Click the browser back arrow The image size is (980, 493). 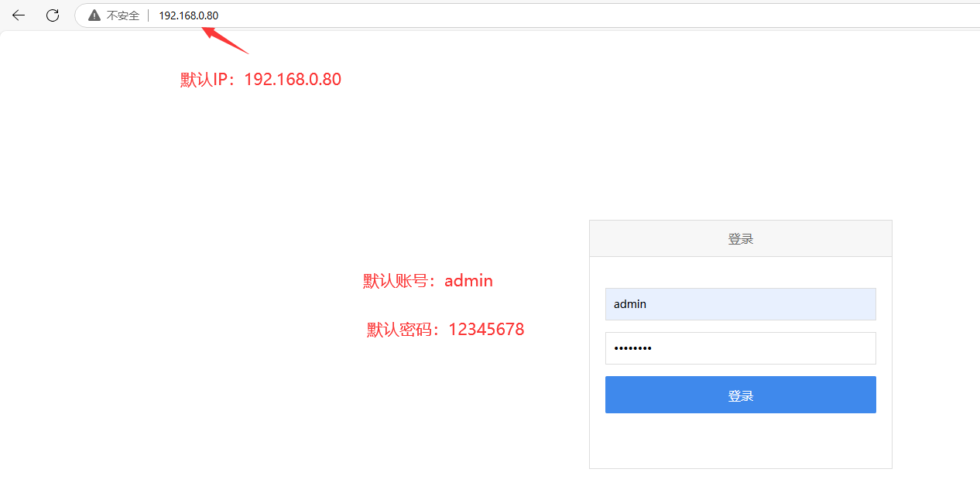(19, 15)
